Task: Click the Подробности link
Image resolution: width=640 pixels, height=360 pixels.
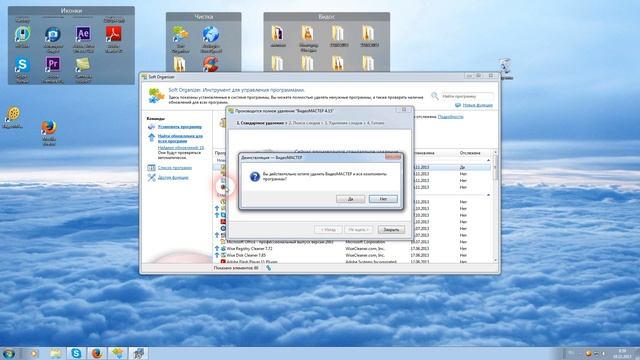Action: click(451, 117)
